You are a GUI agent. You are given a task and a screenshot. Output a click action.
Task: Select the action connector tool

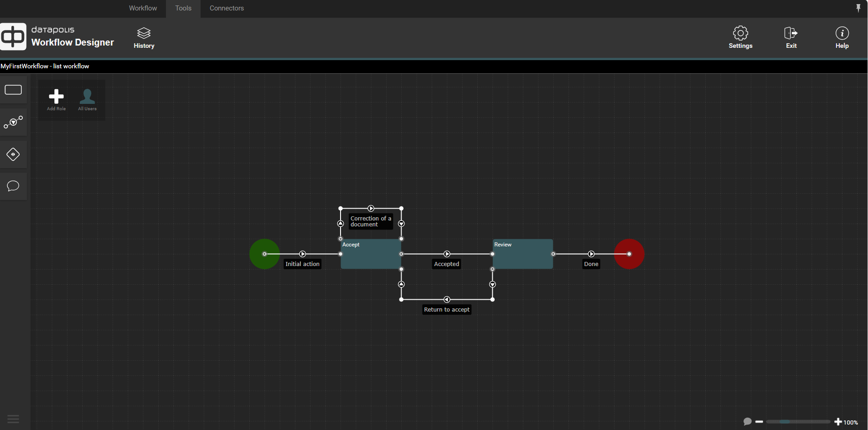[13, 122]
